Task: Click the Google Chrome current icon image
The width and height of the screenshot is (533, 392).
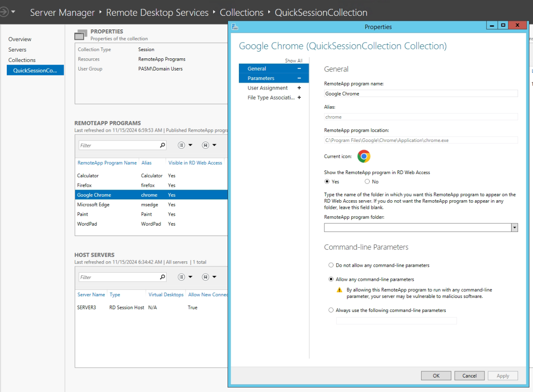Action: (x=364, y=156)
